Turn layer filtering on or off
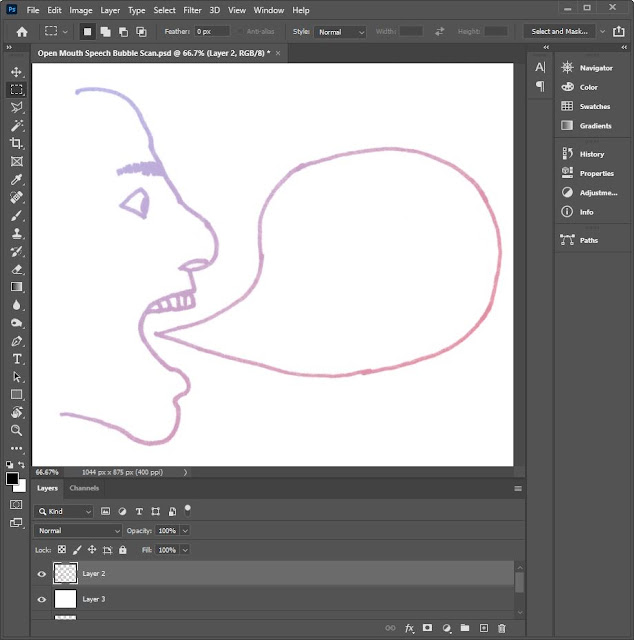 pyautogui.click(x=187, y=510)
